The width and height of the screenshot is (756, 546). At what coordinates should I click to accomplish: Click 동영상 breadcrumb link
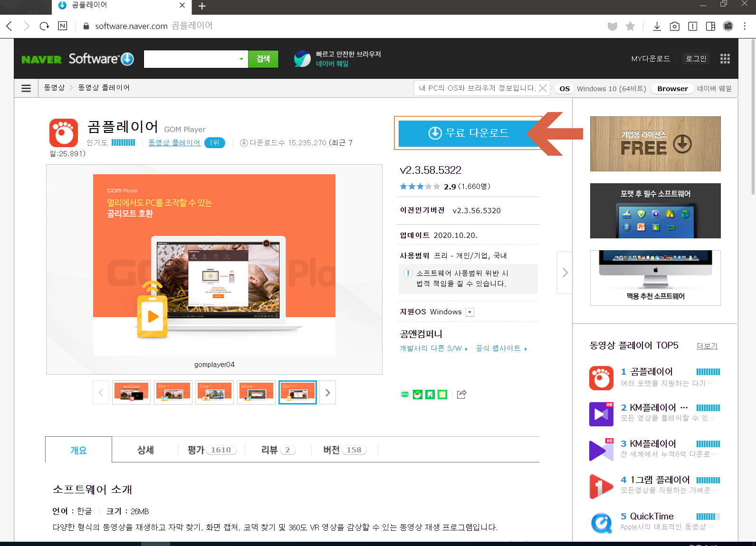[54, 88]
